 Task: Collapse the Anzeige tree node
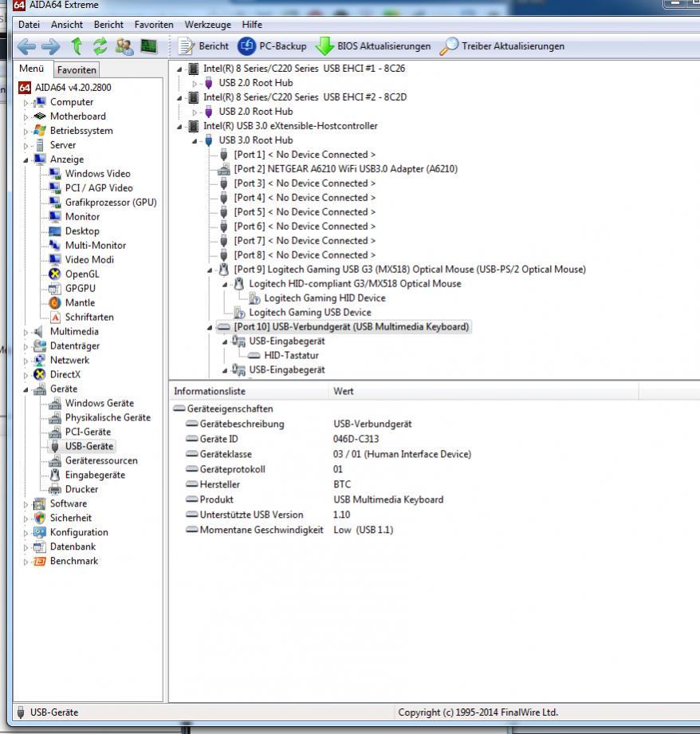coord(26,160)
